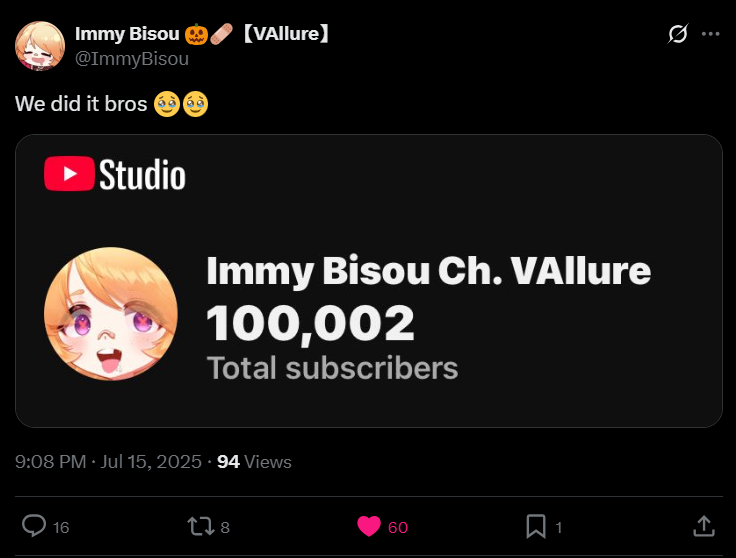Viewport: 736px width, 558px height.
Task: Click the bookmark count 1
Action: pyautogui.click(x=559, y=527)
